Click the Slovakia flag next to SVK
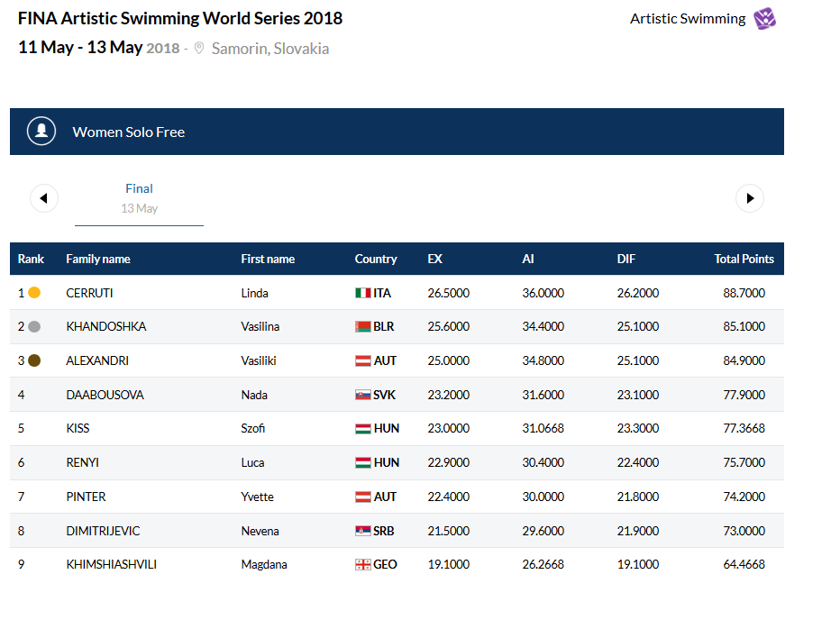 pos(363,395)
